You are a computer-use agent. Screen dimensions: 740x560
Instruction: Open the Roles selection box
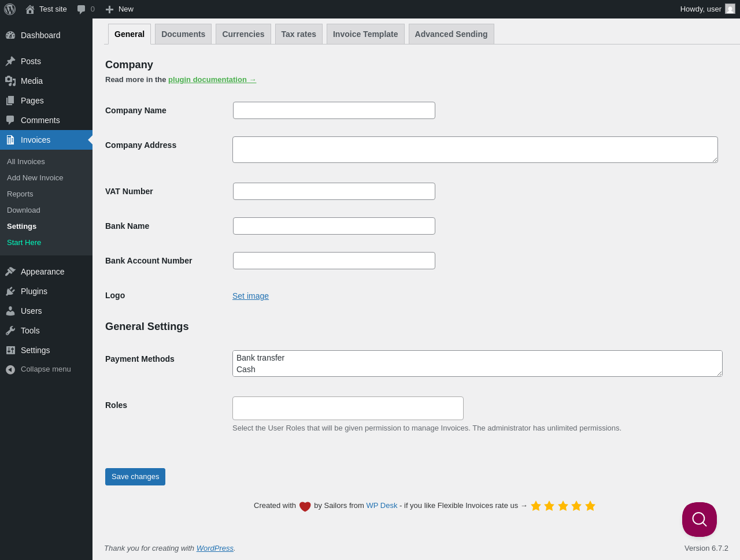348,409
